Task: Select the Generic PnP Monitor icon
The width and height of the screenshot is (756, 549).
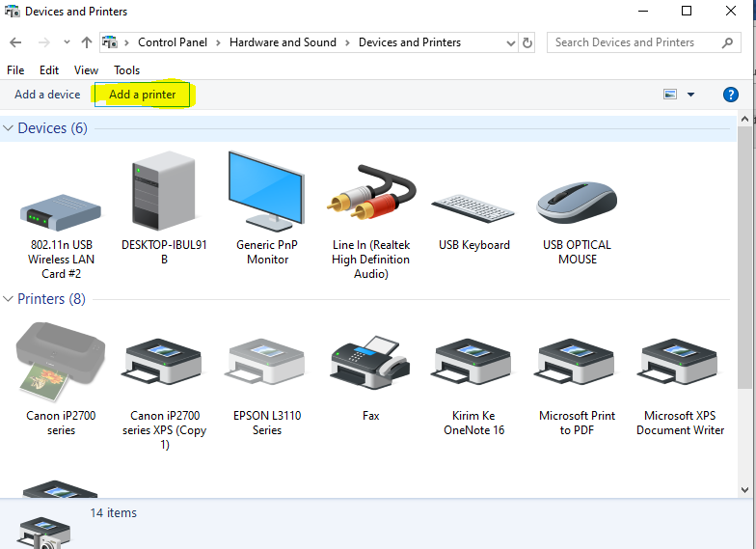Action: 266,191
